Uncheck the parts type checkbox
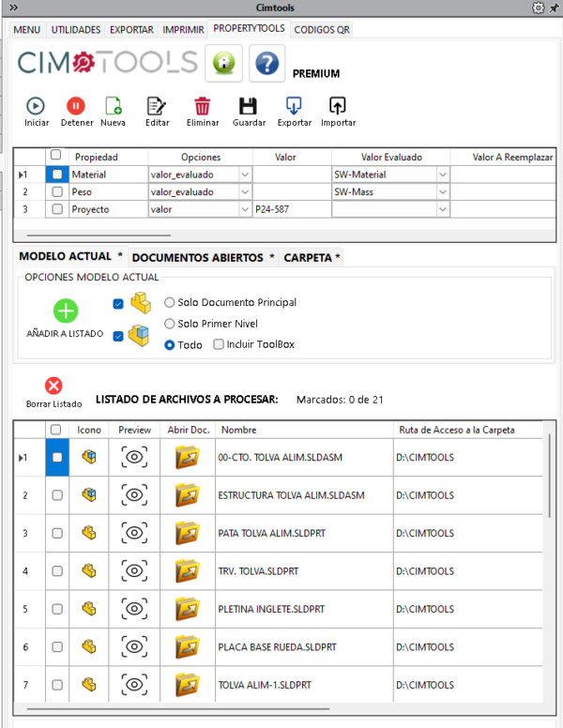 (118, 304)
